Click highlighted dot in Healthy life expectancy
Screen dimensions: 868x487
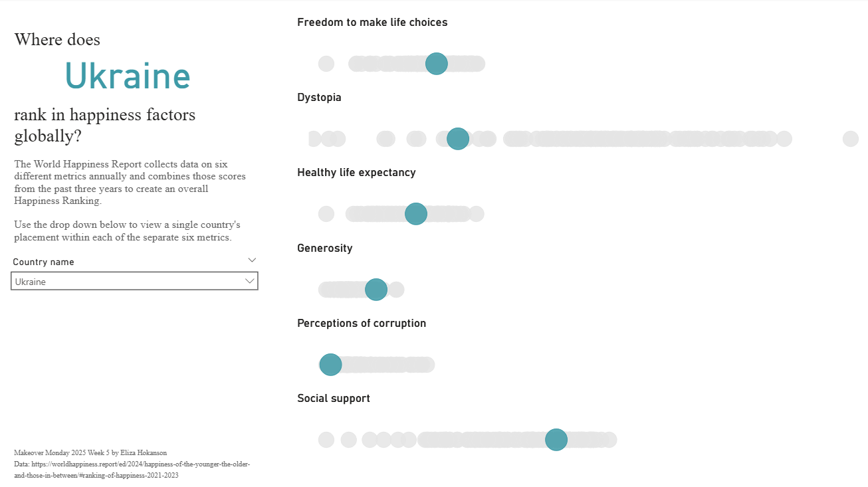(416, 214)
